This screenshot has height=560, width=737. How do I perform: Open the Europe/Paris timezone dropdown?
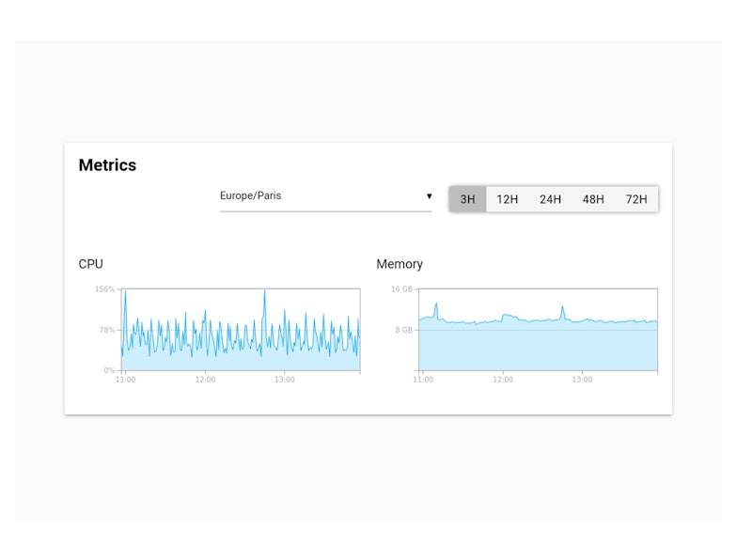pyautogui.click(x=320, y=196)
